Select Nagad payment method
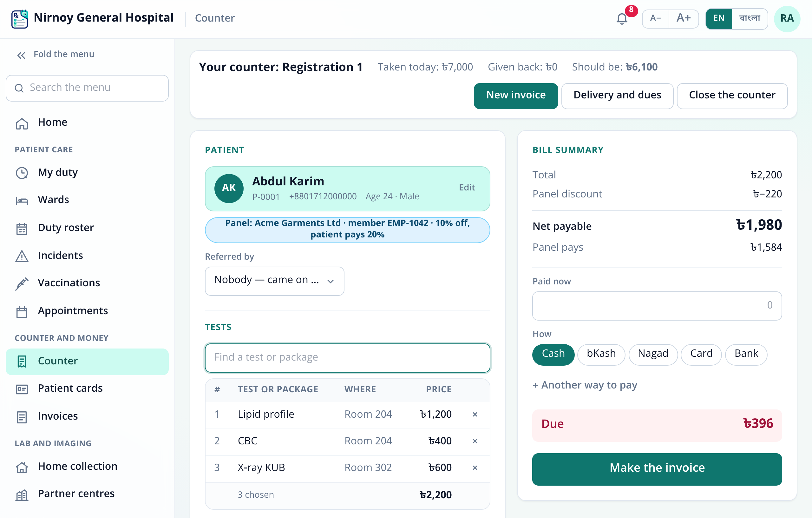 click(x=653, y=354)
